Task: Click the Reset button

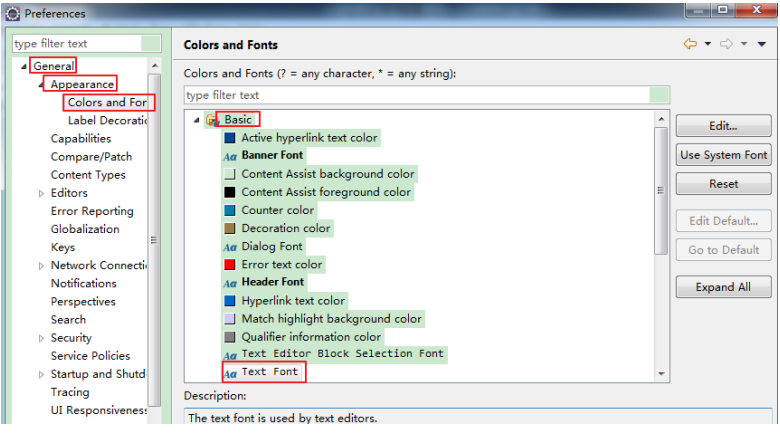Action: 723,184
